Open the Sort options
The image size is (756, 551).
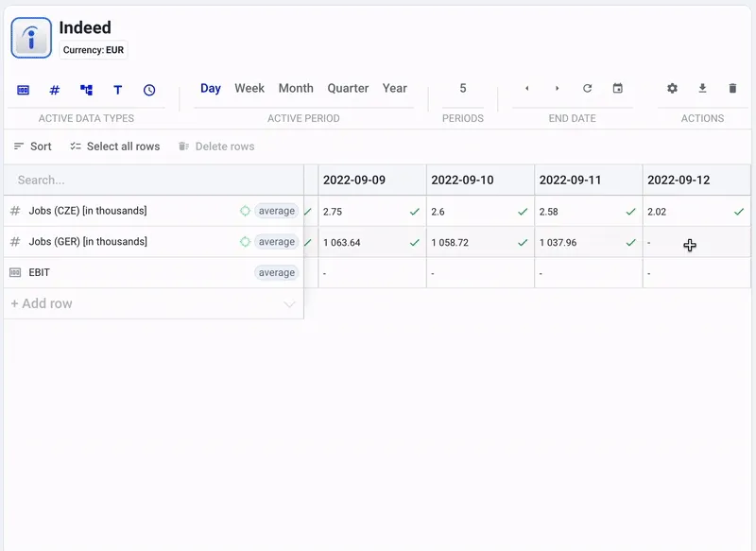tap(33, 146)
